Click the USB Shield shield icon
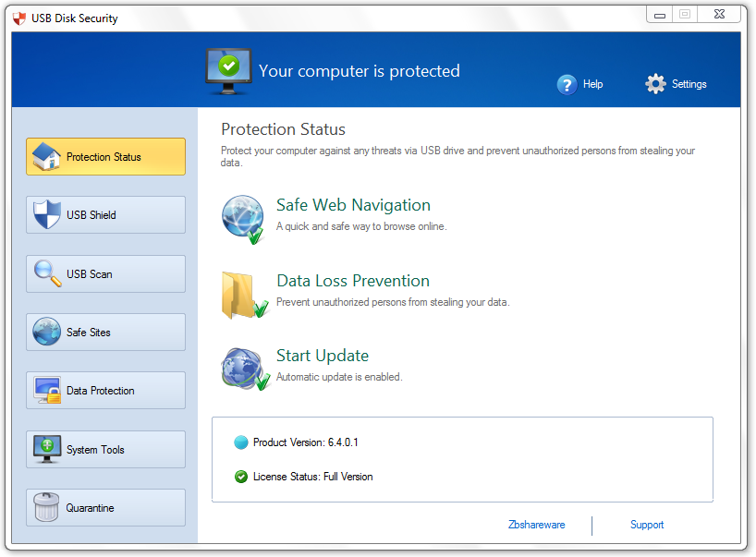 coord(47,214)
